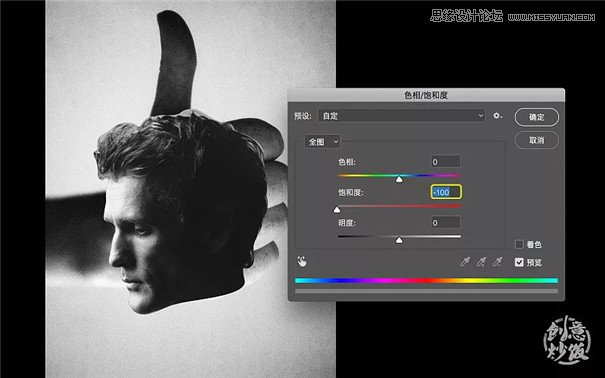Click the preset options gear icon
This screenshot has width=605, height=378.
pyautogui.click(x=497, y=116)
